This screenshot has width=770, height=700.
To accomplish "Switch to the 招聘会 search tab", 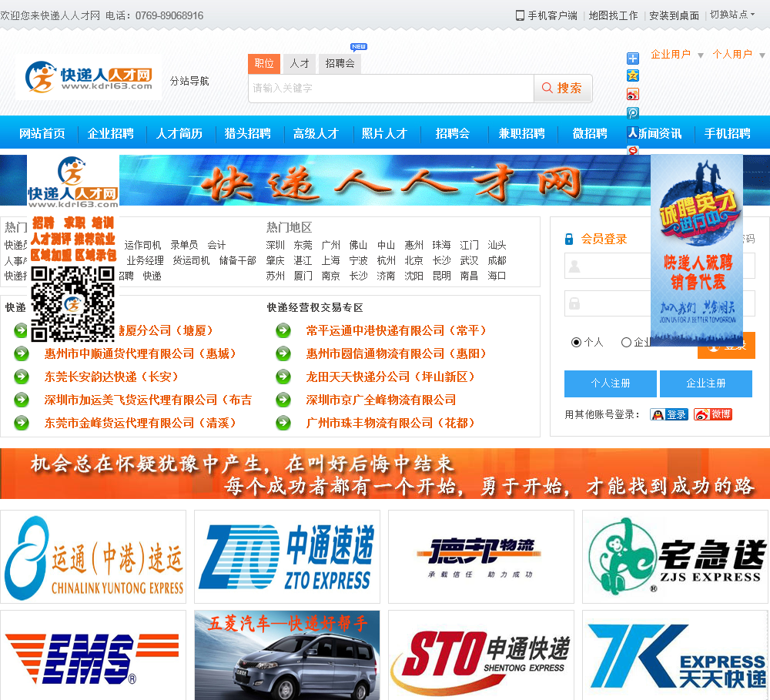I will (340, 63).
